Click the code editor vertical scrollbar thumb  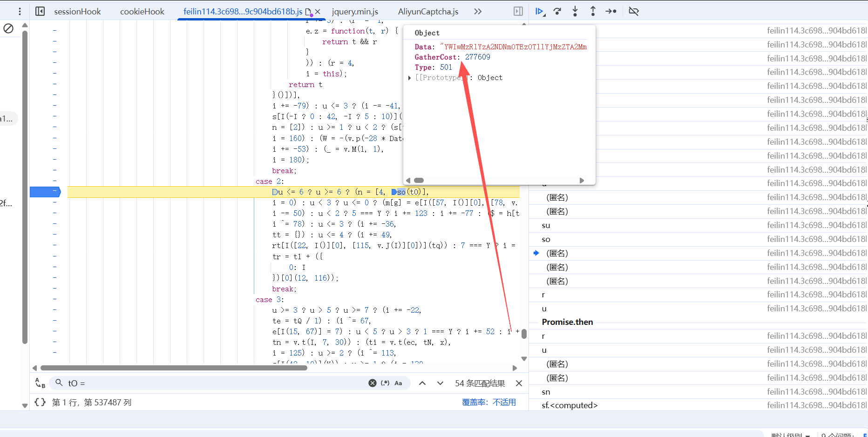524,334
